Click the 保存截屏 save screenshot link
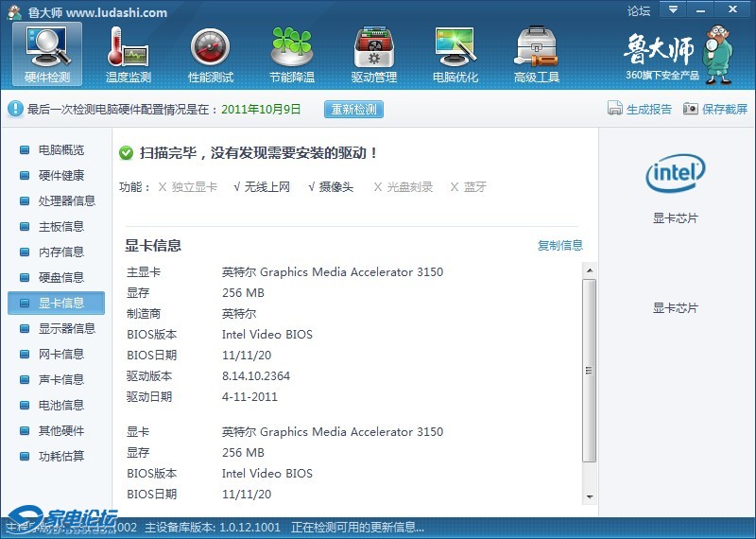756x539 pixels. coord(714,109)
